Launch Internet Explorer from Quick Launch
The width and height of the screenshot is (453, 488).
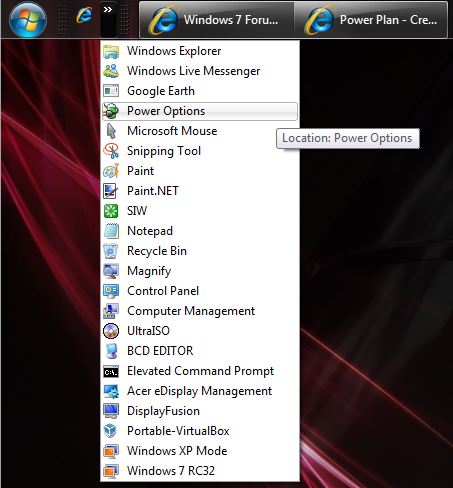pos(84,15)
